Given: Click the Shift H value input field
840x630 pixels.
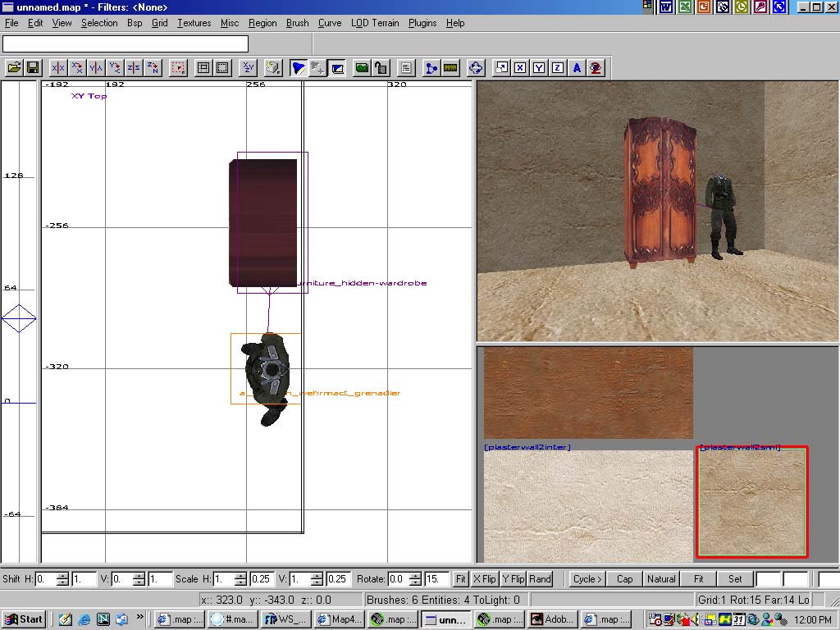Looking at the screenshot, I should click(45, 579).
